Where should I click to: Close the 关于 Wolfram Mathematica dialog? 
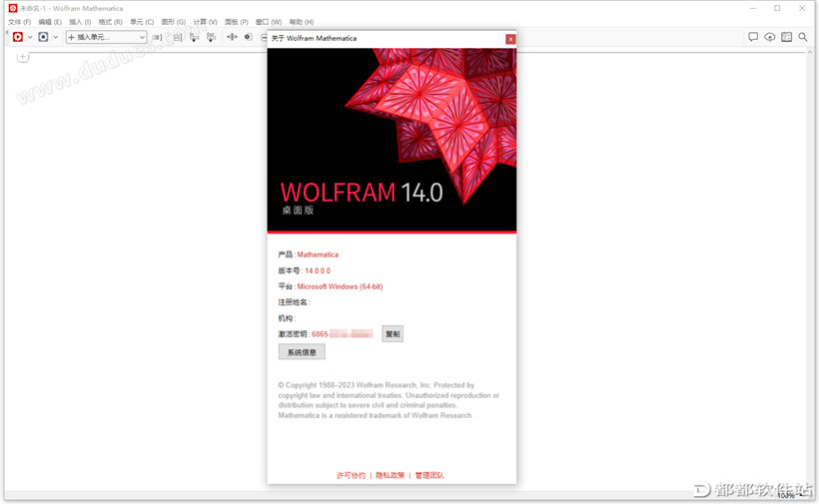click(510, 39)
